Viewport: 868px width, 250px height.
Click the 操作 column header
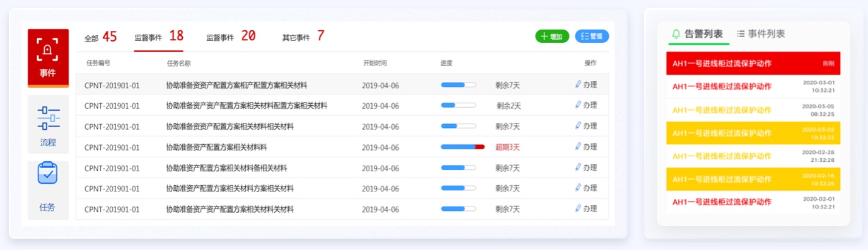[x=591, y=63]
